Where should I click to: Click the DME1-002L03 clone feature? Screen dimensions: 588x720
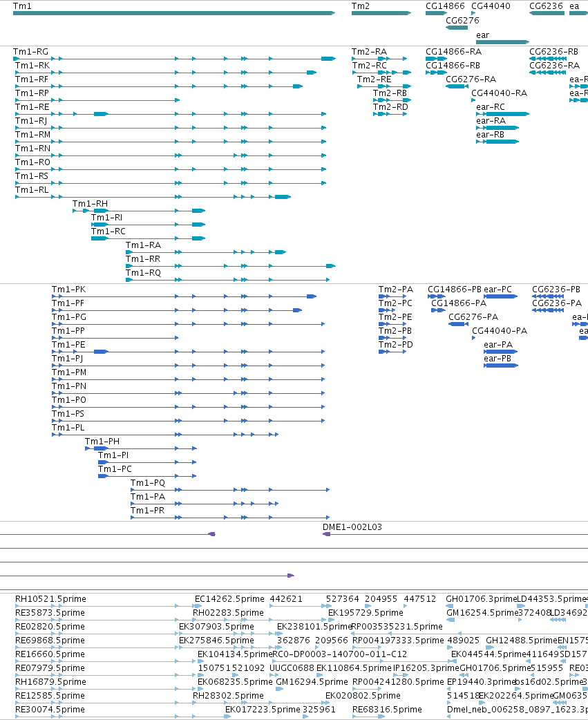(455, 534)
